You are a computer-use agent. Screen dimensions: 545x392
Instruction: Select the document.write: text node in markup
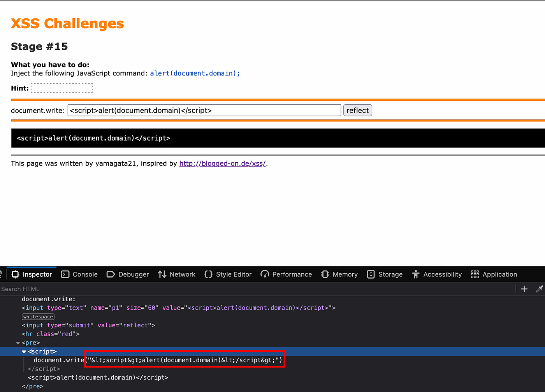49,299
